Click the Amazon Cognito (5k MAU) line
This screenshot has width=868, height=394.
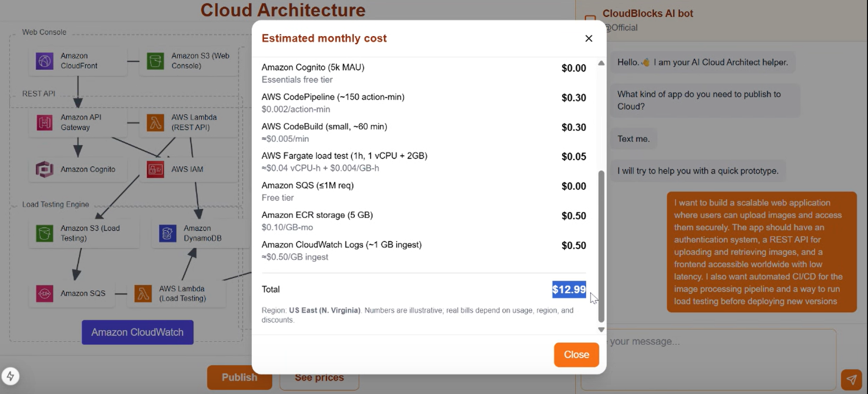point(313,67)
